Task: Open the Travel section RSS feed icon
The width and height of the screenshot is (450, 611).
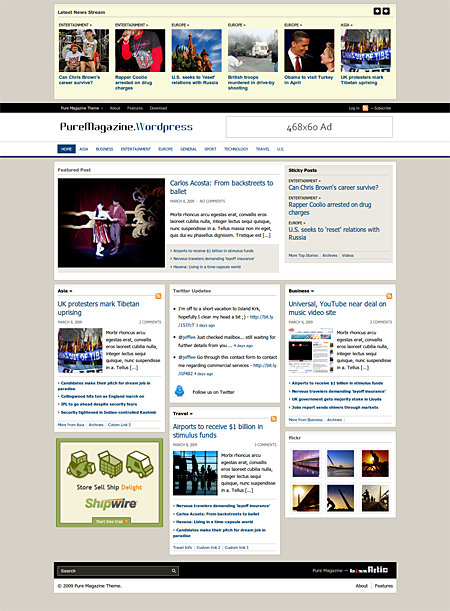Action: [x=274, y=419]
